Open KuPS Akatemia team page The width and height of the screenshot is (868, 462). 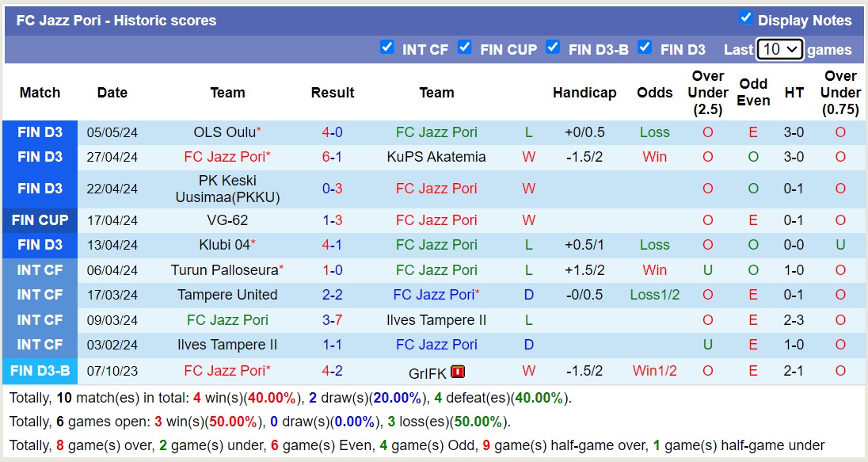coord(436,157)
